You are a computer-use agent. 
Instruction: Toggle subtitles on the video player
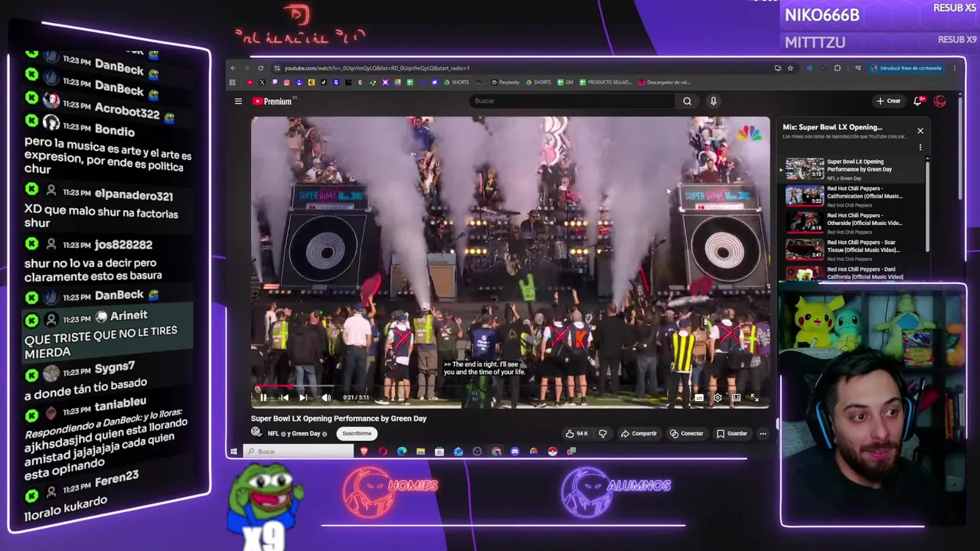click(698, 398)
